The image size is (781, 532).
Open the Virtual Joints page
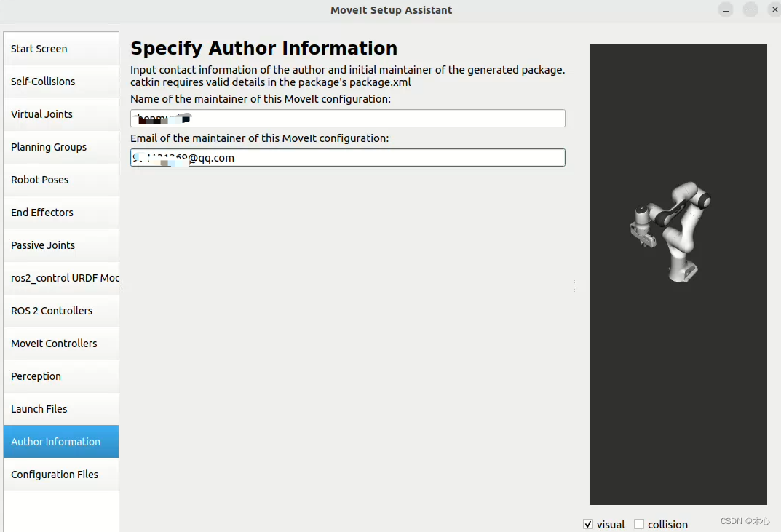coord(60,114)
